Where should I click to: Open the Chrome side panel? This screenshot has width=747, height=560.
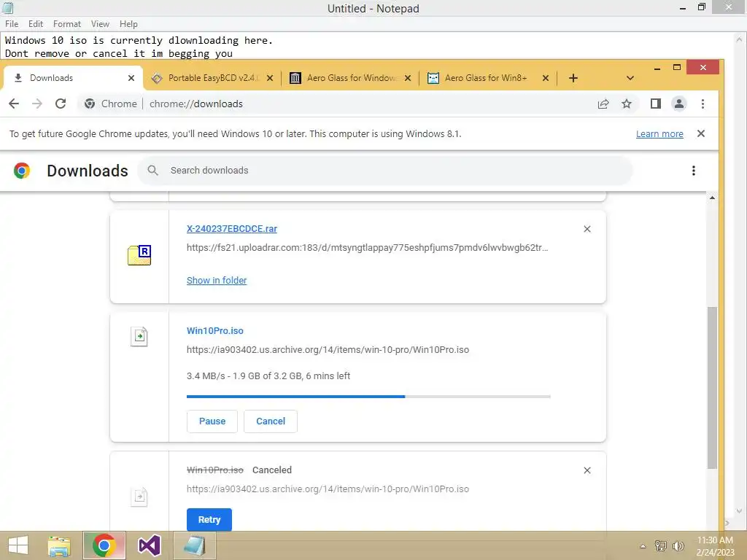656,104
